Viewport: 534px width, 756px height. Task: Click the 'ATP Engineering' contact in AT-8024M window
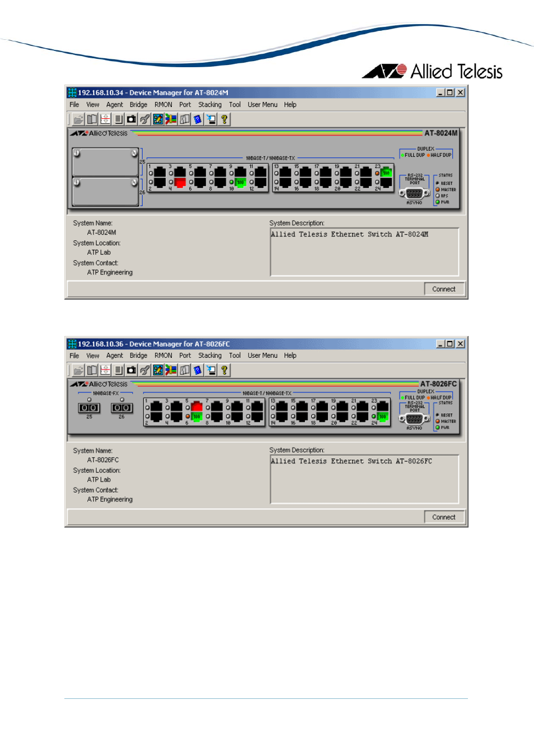click(x=110, y=273)
